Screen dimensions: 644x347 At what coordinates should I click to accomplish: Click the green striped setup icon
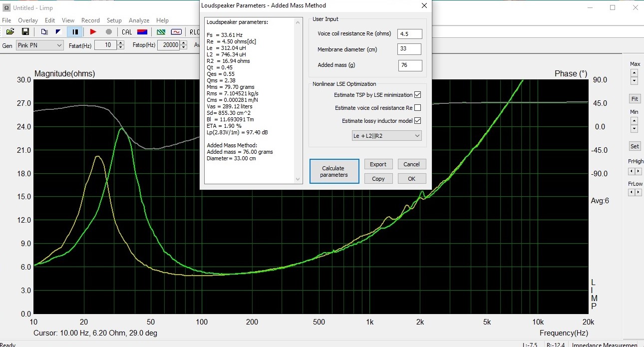[x=161, y=31]
